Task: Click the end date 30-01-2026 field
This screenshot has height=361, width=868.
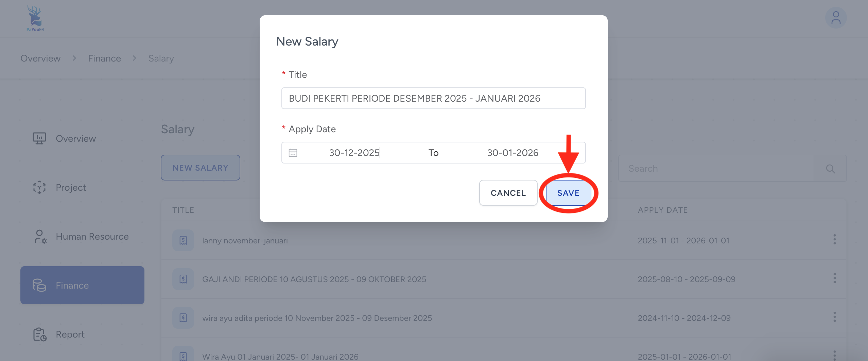Action: click(x=513, y=153)
